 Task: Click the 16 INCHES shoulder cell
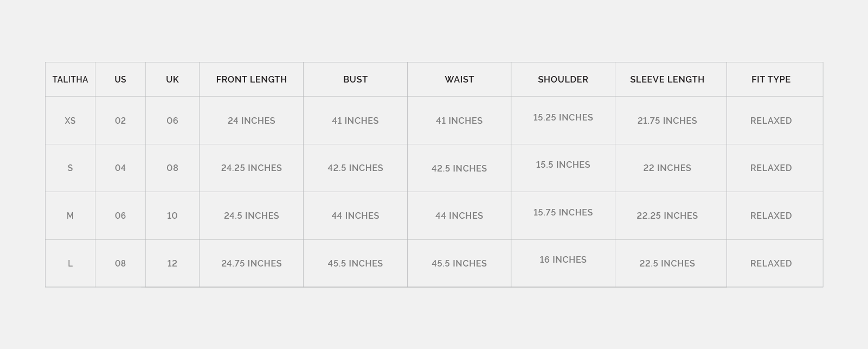coord(563,259)
